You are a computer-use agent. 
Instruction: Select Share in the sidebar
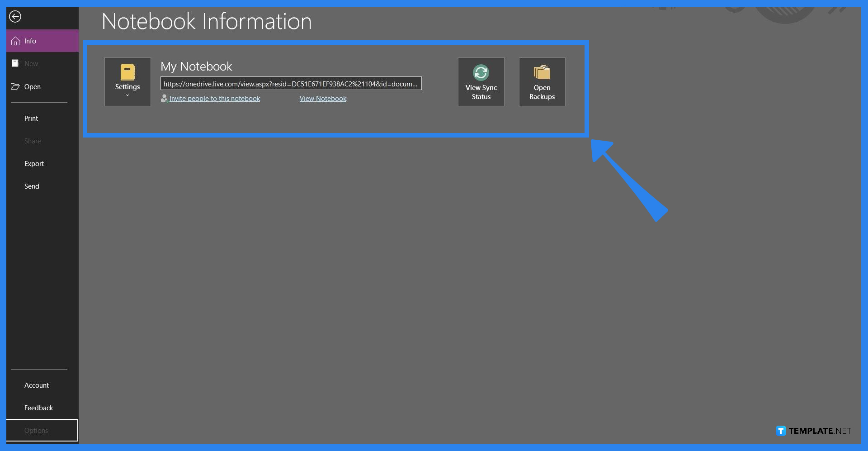[x=33, y=141]
